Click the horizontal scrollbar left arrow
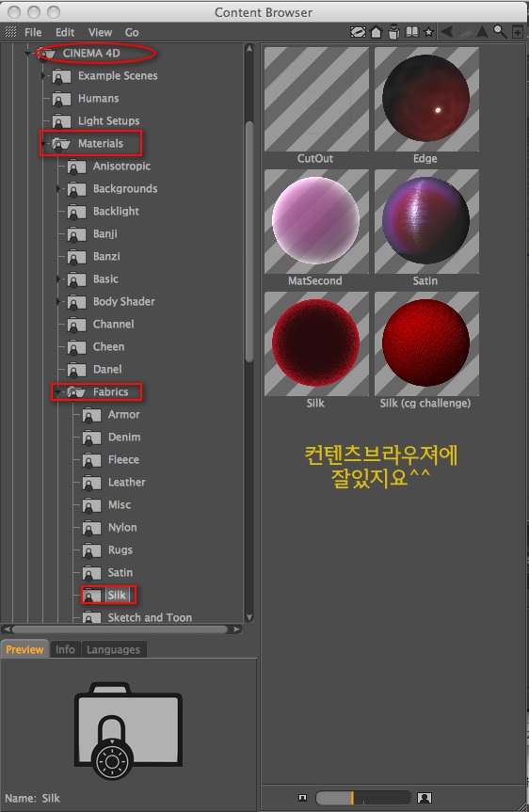529x812 pixels. click(7, 629)
